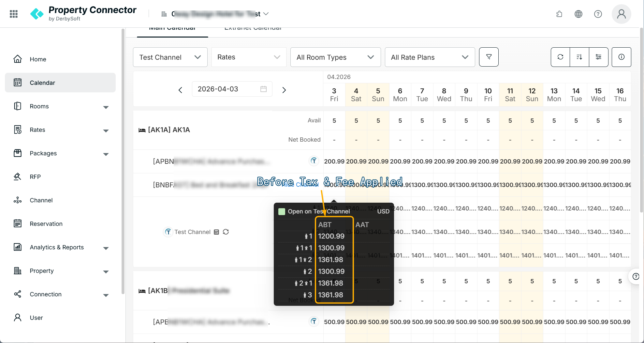This screenshot has width=644, height=343.
Task: Click the sidebar vertical scrollbar
Action: [123, 162]
